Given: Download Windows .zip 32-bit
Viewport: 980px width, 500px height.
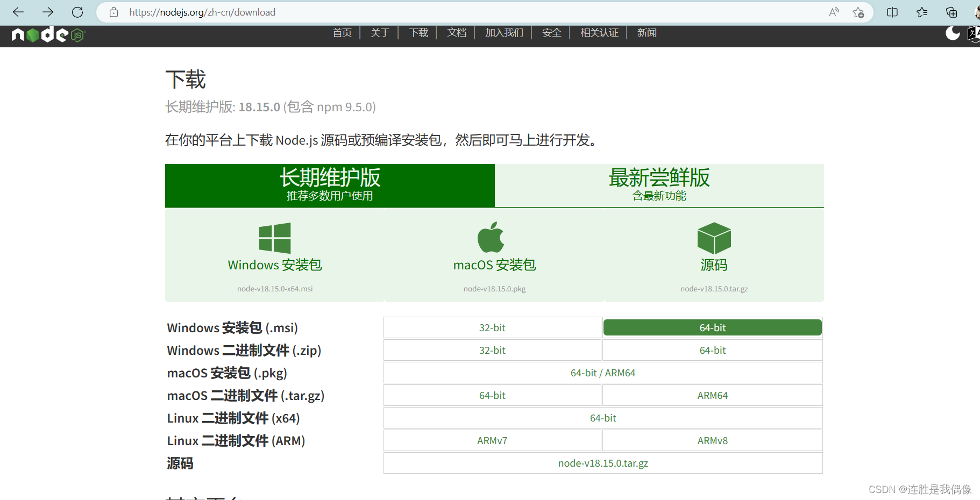Looking at the screenshot, I should click(492, 350).
